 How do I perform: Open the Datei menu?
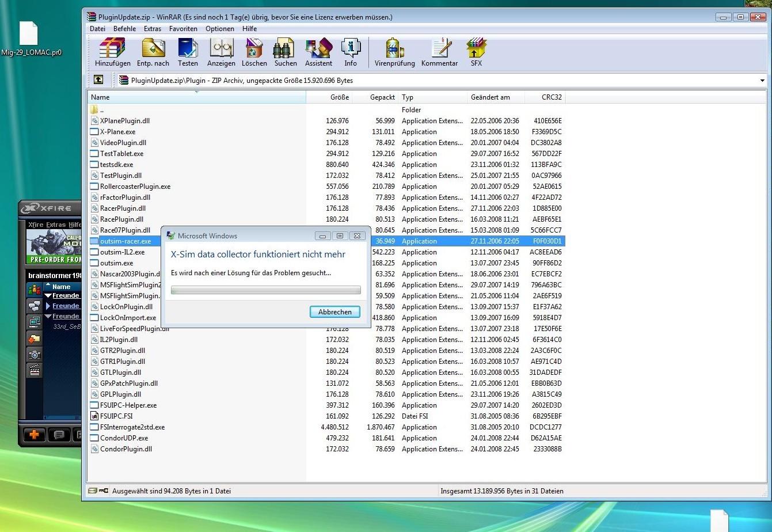tap(97, 28)
